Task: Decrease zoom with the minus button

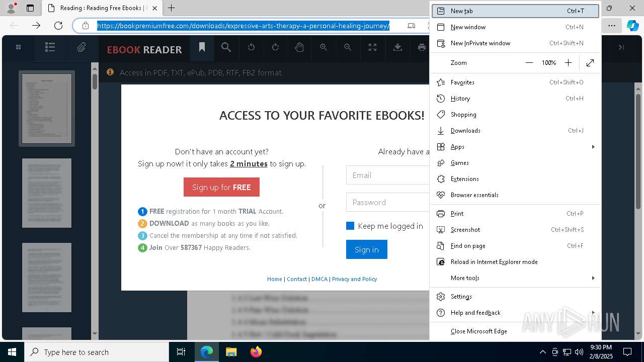Action: (529, 63)
